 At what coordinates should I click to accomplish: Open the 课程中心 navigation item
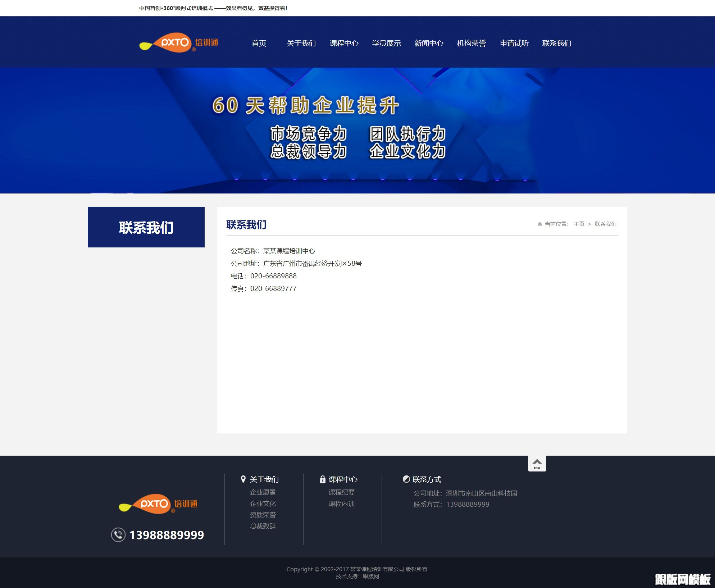coord(345,43)
